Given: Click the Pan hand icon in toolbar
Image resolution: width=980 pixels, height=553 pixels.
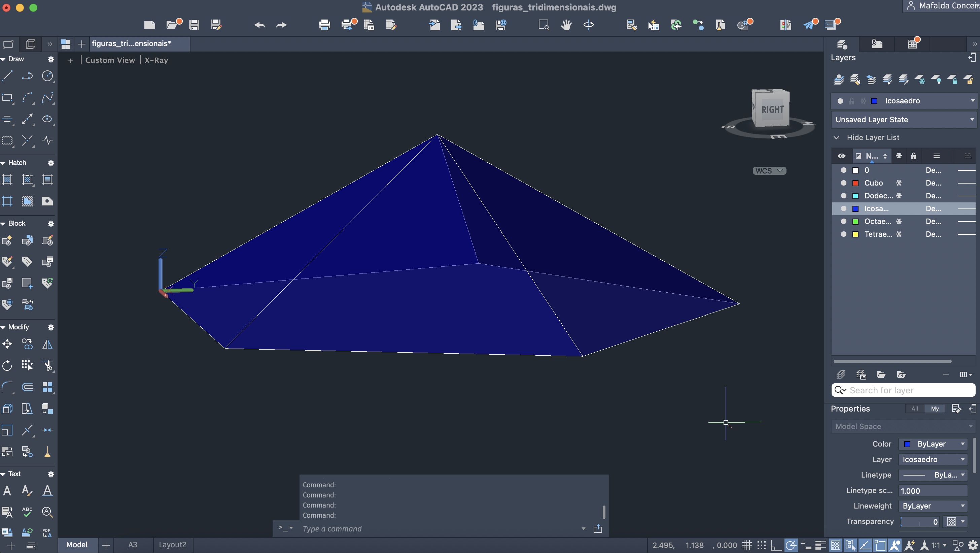Looking at the screenshot, I should coord(566,25).
